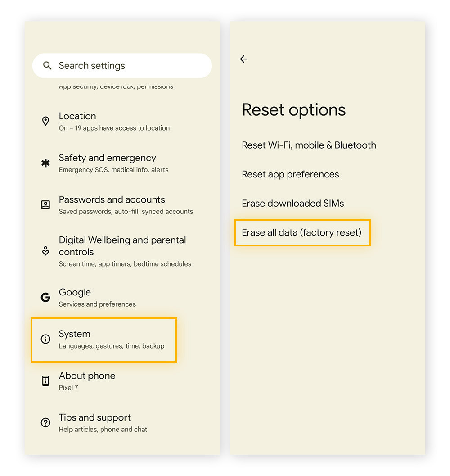450x476 pixels.
Task: Select the System info icon
Action: pos(45,339)
